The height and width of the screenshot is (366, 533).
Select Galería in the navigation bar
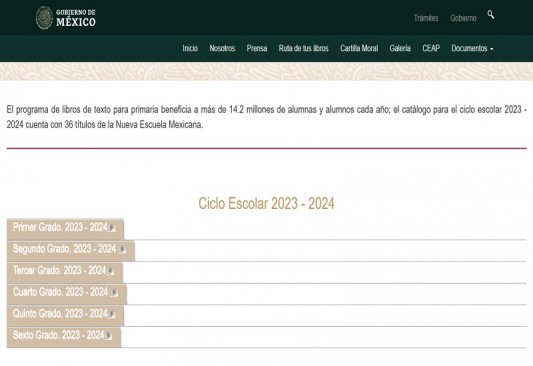(x=400, y=48)
